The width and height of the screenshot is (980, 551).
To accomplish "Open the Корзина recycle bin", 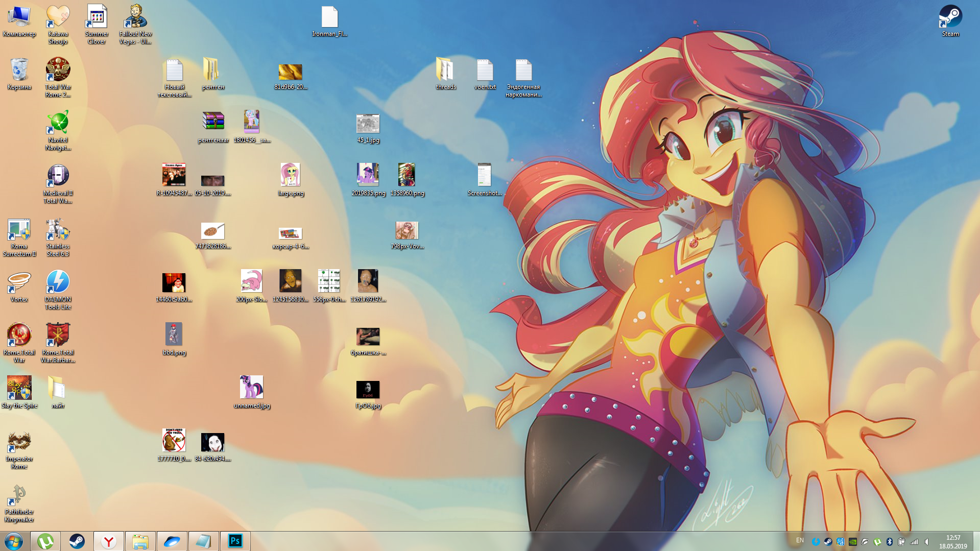I will [x=19, y=74].
